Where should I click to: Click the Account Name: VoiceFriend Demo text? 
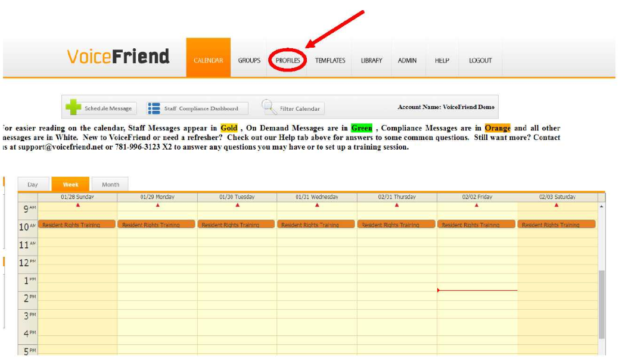click(446, 107)
